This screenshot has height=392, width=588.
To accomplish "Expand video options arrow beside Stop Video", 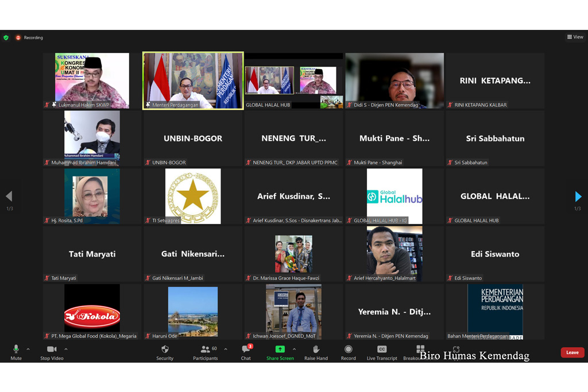I will (x=66, y=349).
